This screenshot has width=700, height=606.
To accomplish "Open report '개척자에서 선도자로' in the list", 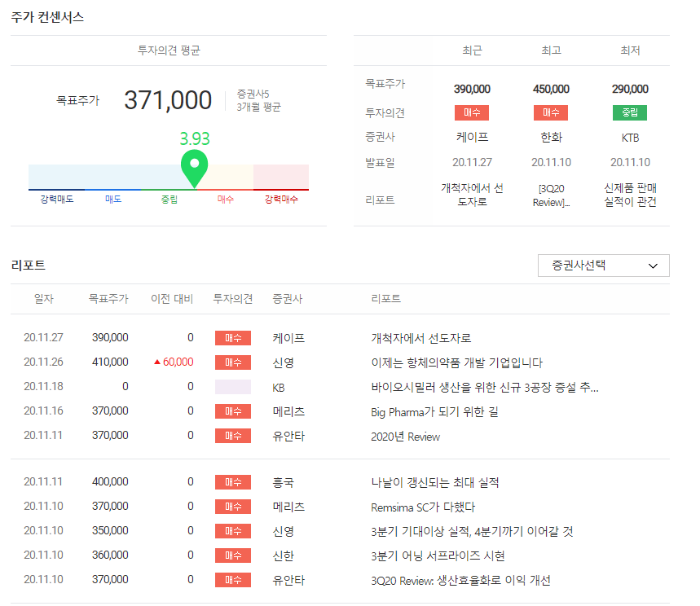I will pos(421,338).
